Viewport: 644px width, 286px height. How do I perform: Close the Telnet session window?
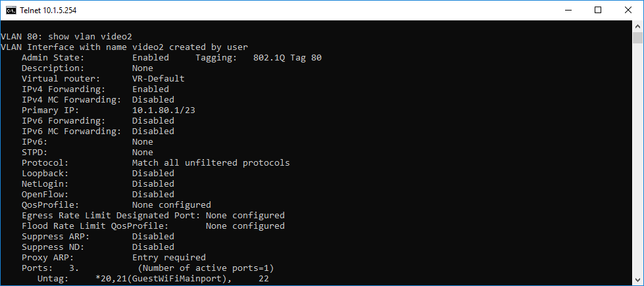coord(628,11)
